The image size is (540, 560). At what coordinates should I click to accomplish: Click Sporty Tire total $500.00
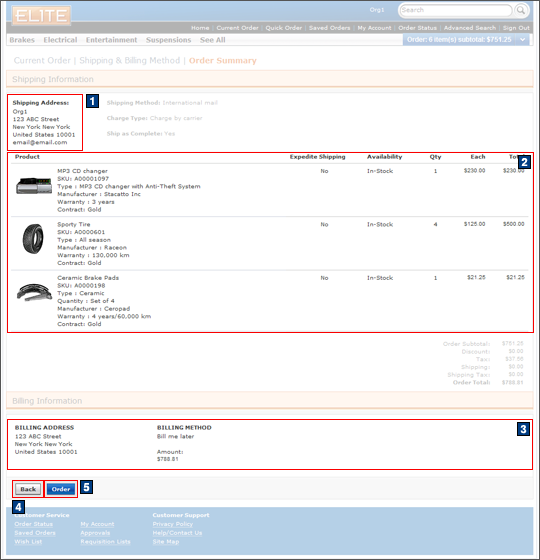point(514,224)
